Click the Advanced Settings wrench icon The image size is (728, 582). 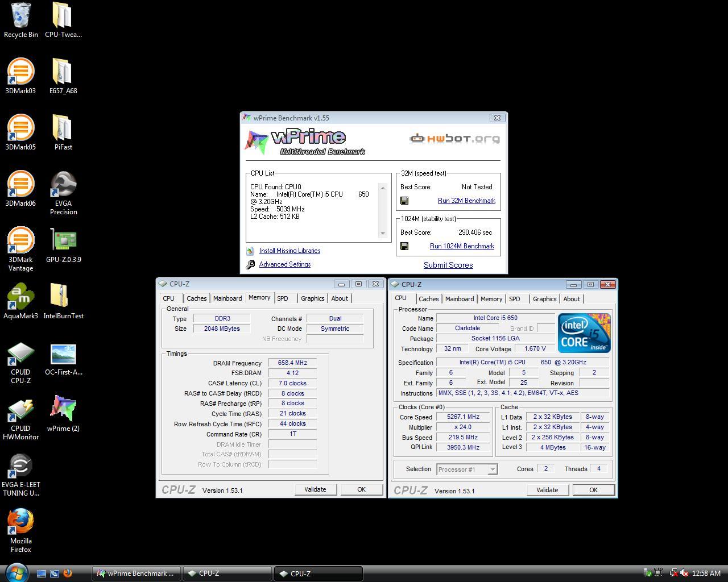coord(250,264)
